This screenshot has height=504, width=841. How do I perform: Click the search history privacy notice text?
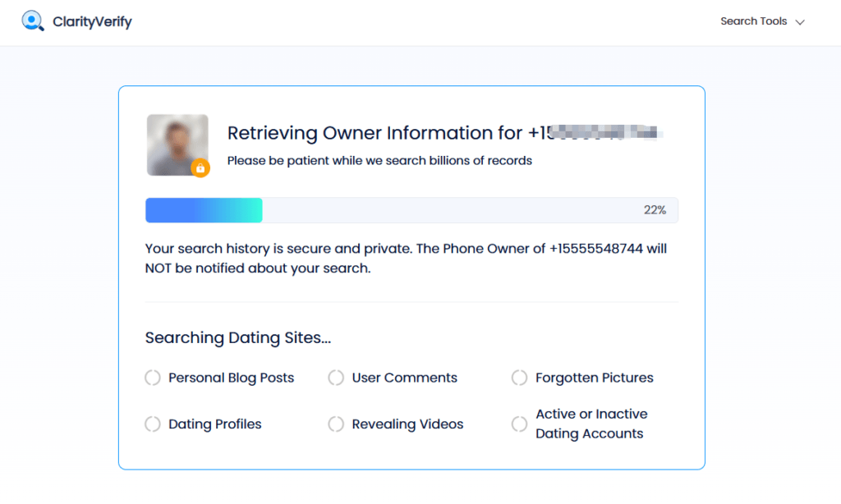coord(406,259)
